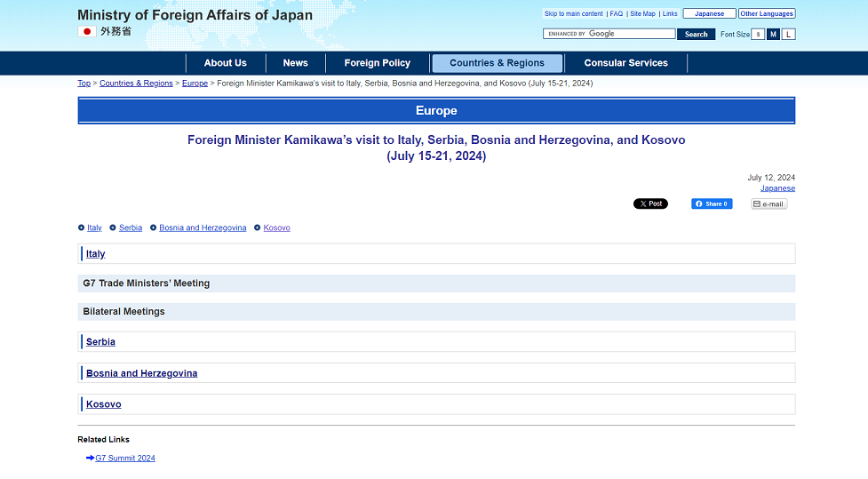Expand the Kosovo section heading
868x479 pixels.
click(104, 404)
